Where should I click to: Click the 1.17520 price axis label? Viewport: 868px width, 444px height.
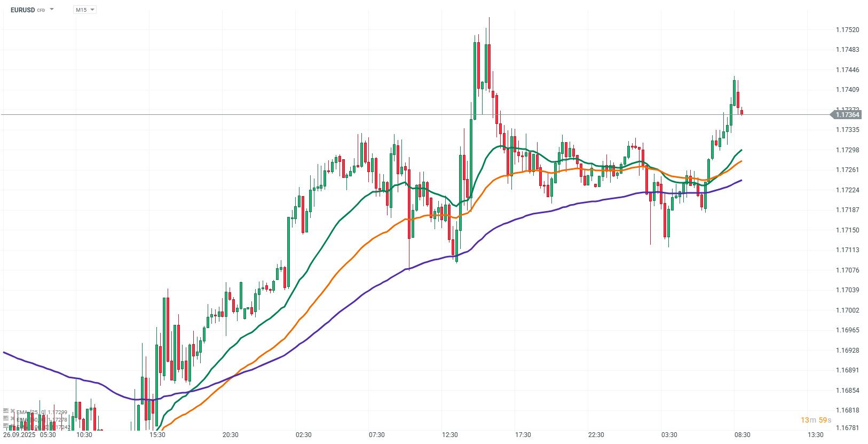848,30
